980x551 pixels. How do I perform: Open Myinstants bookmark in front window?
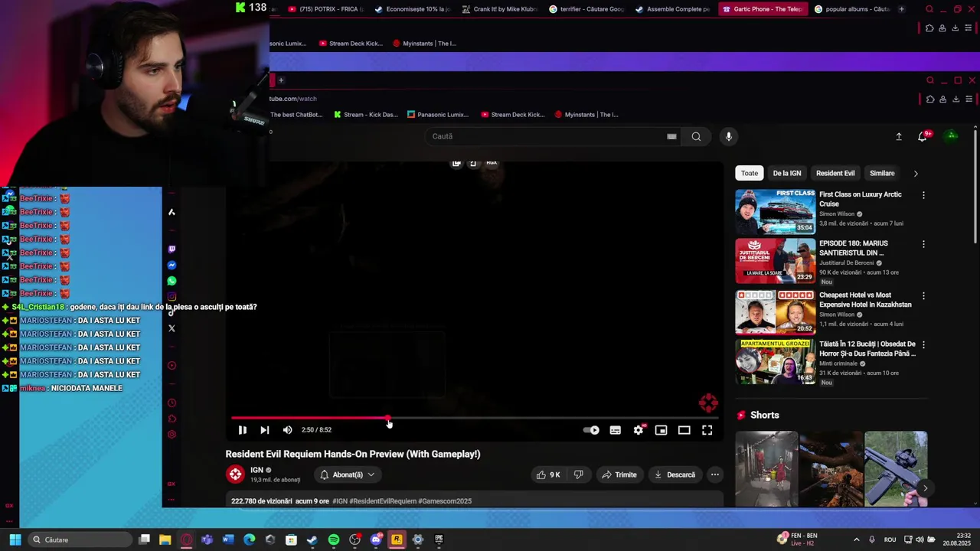click(586, 115)
